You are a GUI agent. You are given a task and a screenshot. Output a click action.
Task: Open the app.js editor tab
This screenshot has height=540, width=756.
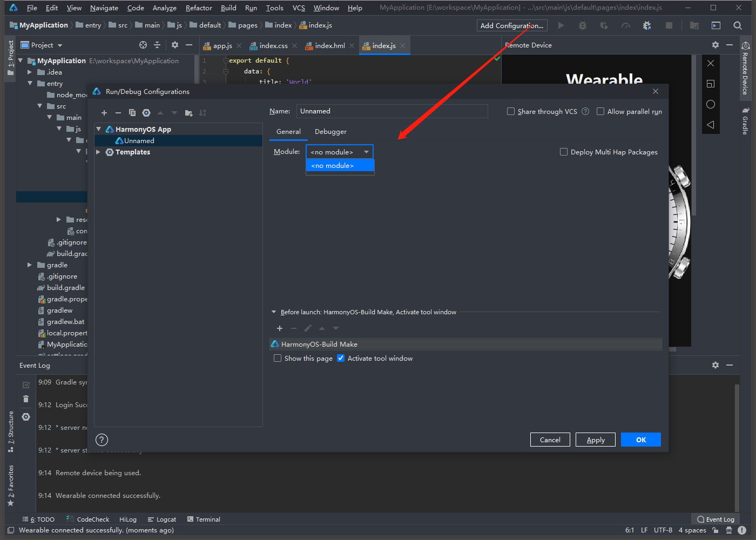(222, 46)
